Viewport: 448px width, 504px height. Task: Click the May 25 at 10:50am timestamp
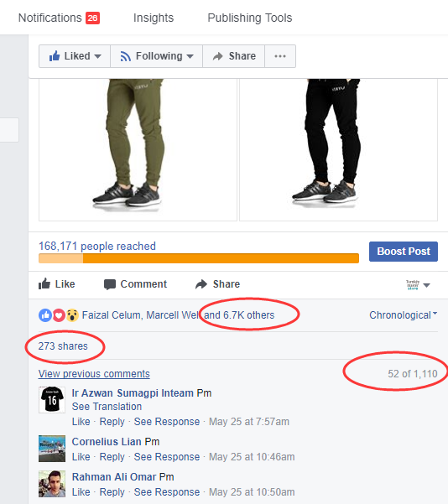point(252,492)
